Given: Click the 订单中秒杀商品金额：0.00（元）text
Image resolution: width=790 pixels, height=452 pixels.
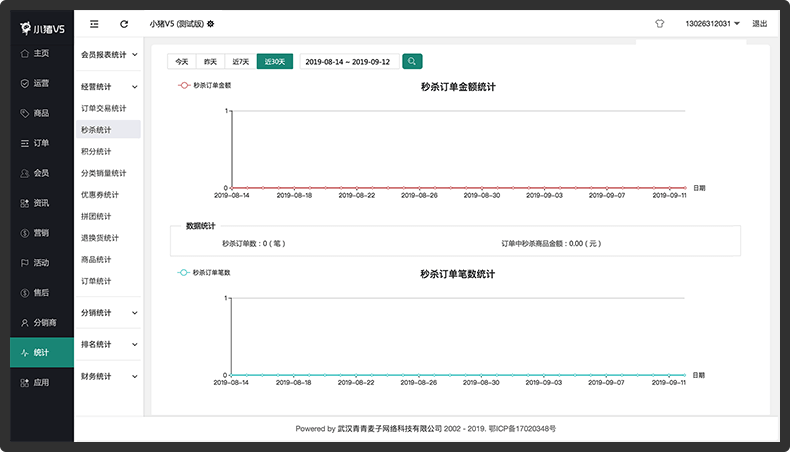Looking at the screenshot, I should click(551, 243).
